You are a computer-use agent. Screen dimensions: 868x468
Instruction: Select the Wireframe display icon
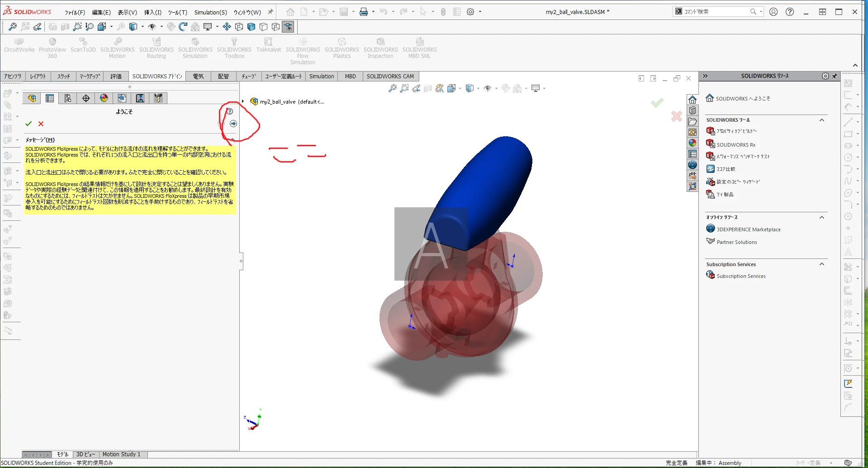[275, 27]
